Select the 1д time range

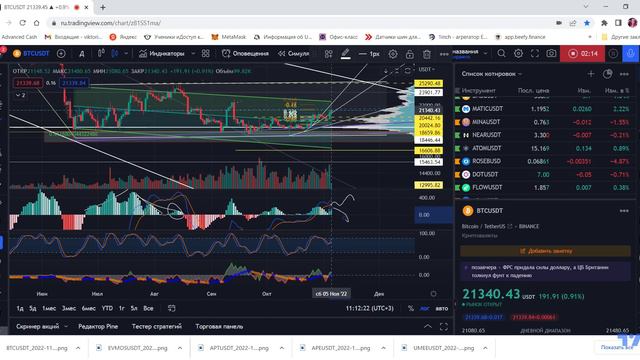point(20,308)
